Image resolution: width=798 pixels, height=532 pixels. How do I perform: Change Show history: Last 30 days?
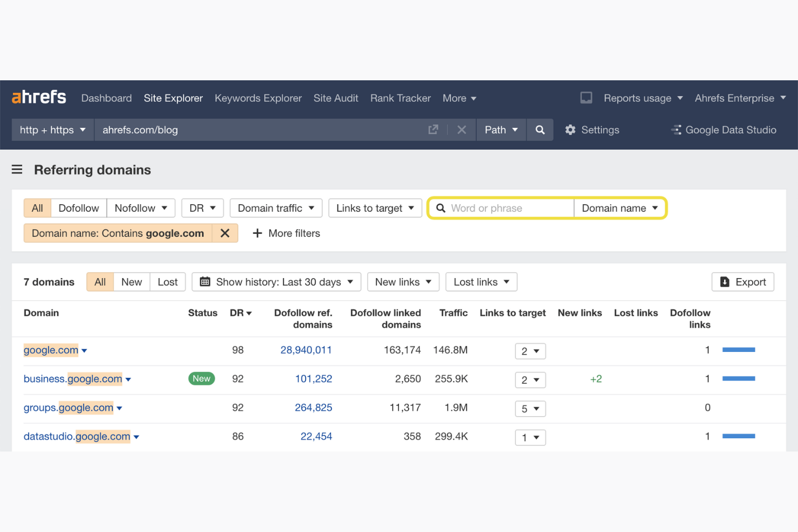pos(277,282)
